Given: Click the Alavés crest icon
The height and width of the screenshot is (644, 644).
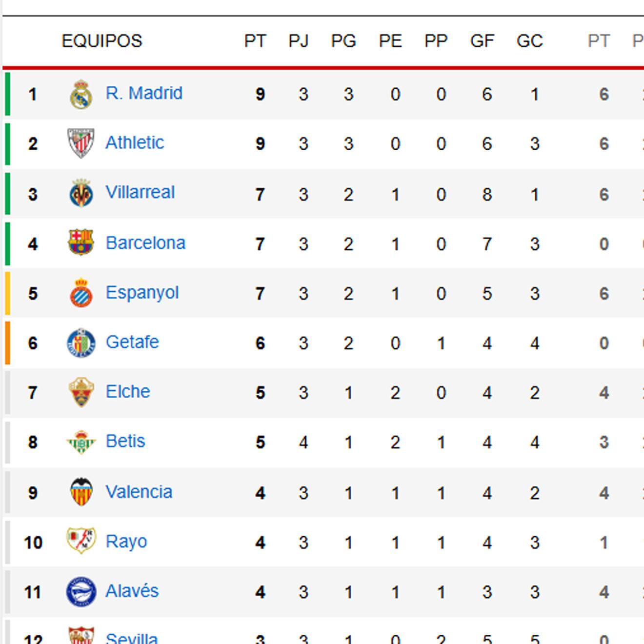Looking at the screenshot, I should (81, 591).
